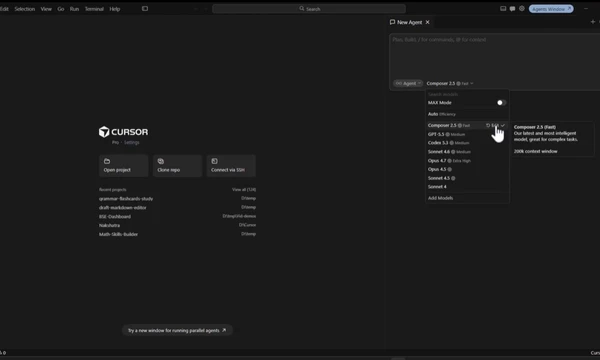Viewport: 600px width, 360px height.
Task: Choose the Codex 5.3 Medium model
Action: 467,143
